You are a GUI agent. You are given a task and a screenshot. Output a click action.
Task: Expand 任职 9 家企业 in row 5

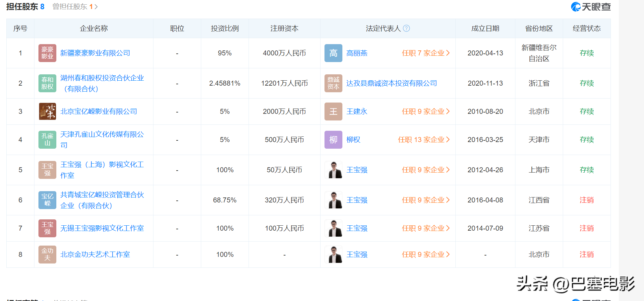click(x=426, y=170)
